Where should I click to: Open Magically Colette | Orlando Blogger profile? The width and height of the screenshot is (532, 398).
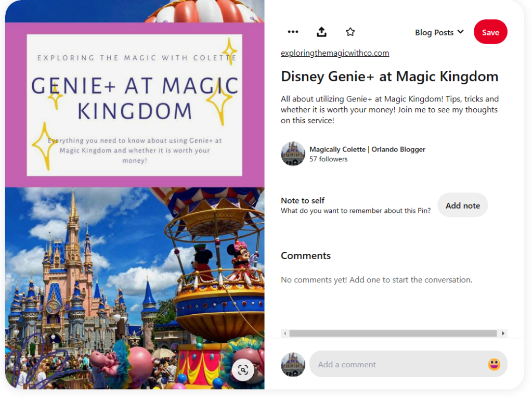point(367,149)
